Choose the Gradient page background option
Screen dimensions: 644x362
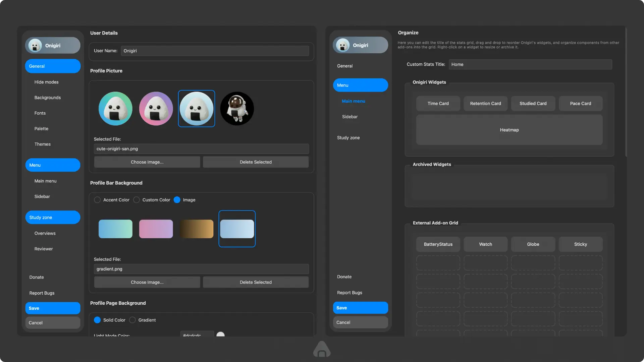(132, 320)
